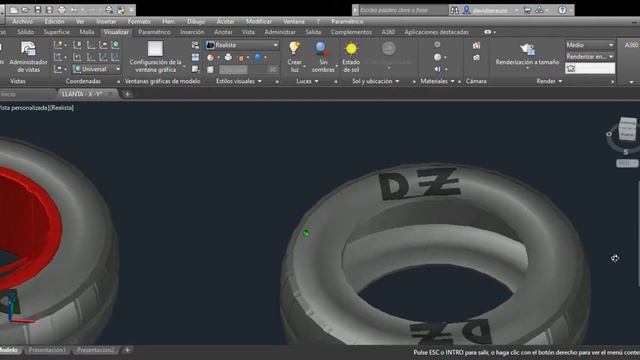
Task: Switch to the Sólido ribbon tab
Action: click(25, 32)
